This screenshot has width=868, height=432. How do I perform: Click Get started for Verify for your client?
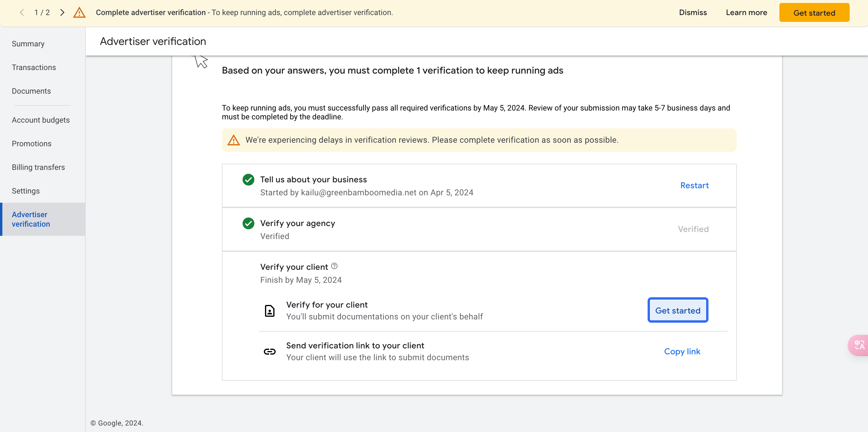678,310
